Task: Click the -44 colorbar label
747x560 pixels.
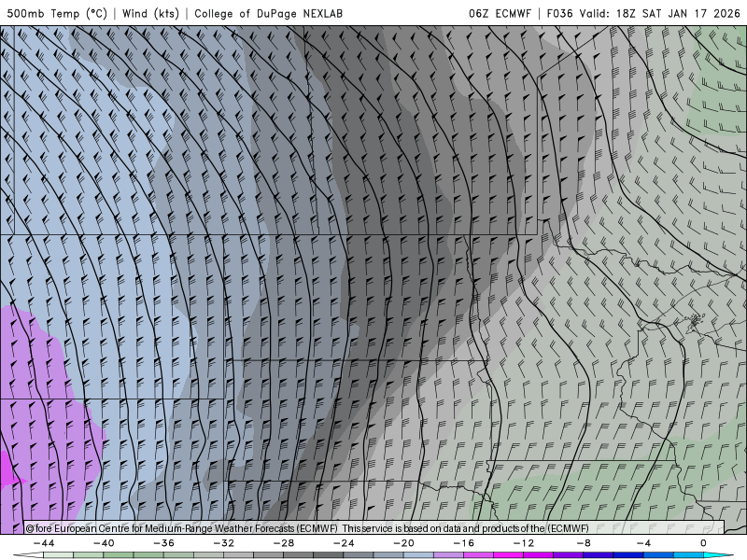Action: (x=44, y=543)
